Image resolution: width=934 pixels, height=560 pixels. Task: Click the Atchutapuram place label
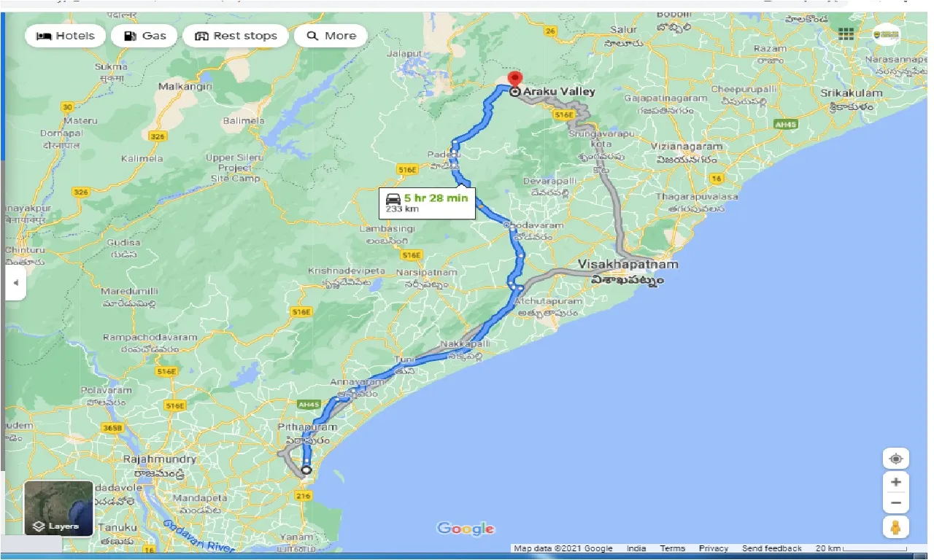[x=548, y=301]
